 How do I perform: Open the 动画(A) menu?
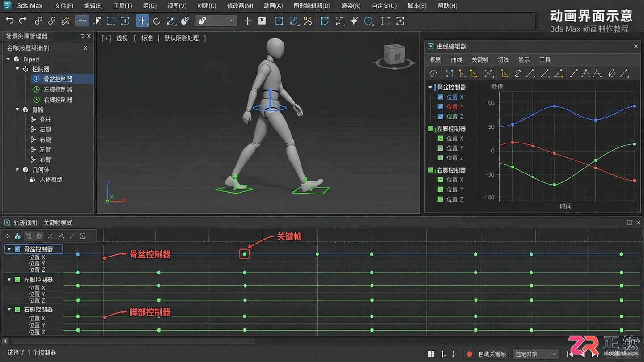tap(273, 6)
